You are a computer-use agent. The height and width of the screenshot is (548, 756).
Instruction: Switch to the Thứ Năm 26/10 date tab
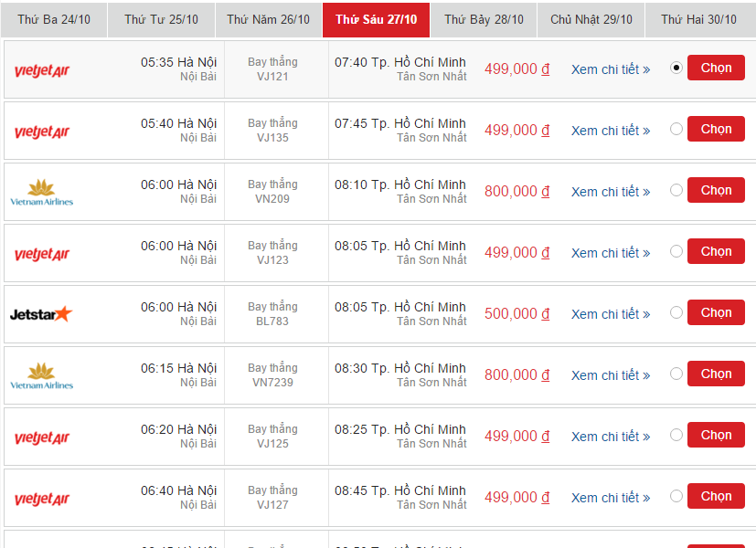tap(269, 20)
